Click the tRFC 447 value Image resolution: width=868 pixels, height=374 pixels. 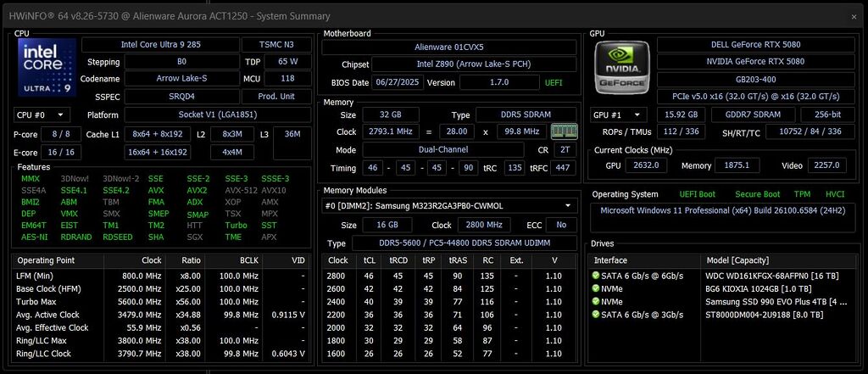[x=563, y=168]
